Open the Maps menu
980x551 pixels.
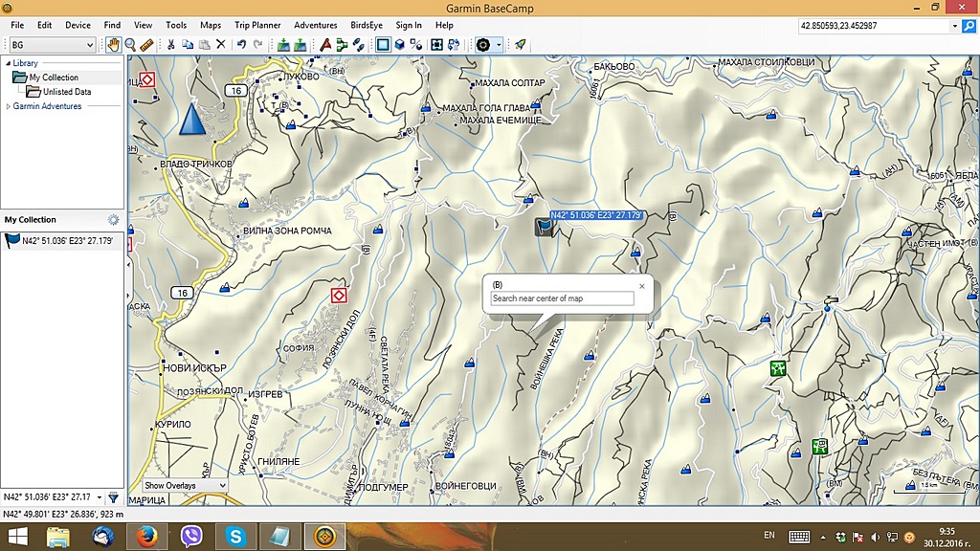point(211,25)
